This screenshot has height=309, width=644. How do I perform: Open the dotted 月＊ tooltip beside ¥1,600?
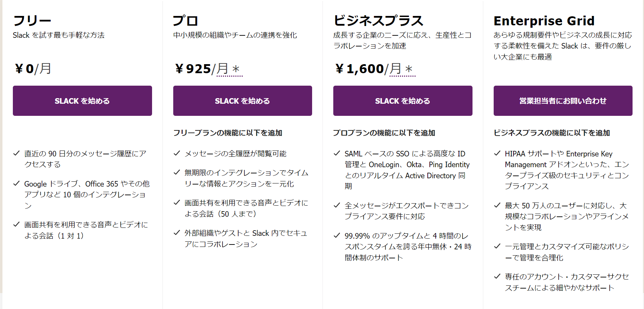click(x=402, y=69)
